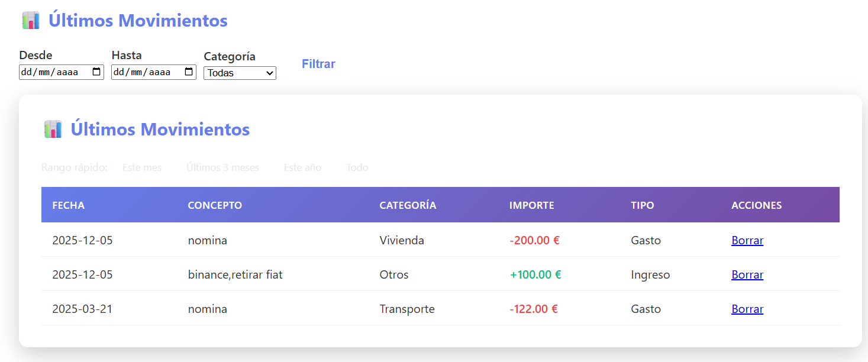Click Borrar on the Transporte row
Viewport: 868px width, 362px height.
(x=747, y=309)
